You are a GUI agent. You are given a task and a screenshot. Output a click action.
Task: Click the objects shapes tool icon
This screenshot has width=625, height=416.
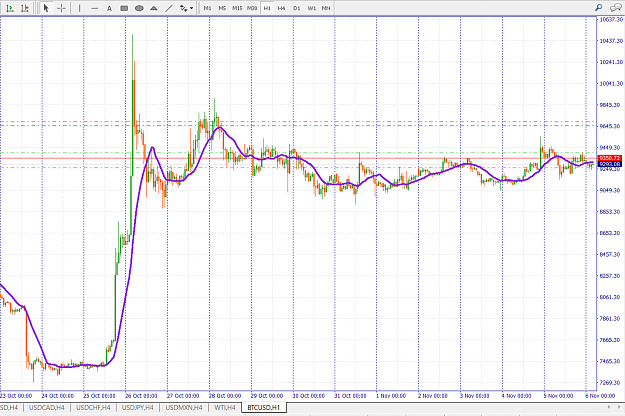[183, 8]
